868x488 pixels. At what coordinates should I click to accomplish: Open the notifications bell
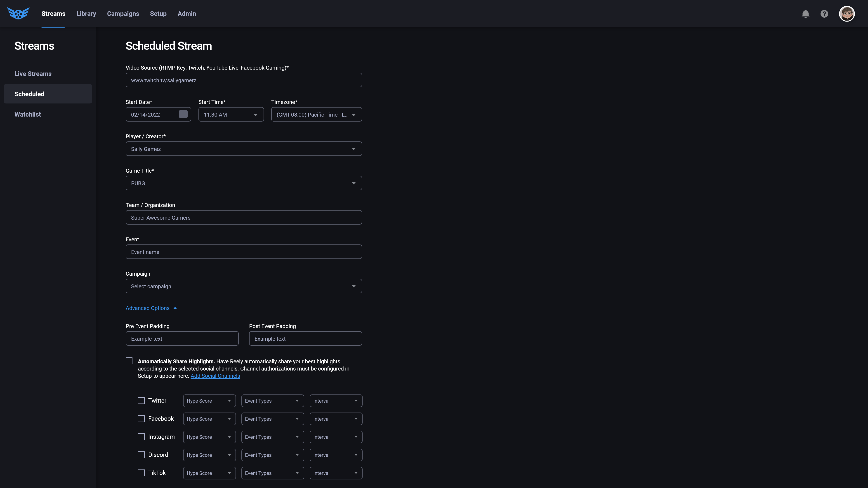805,14
